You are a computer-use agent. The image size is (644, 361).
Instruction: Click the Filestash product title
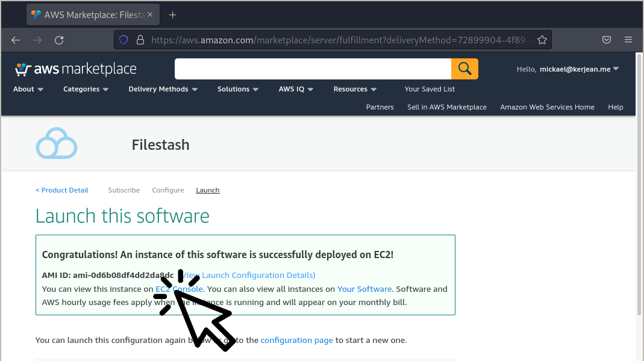(x=161, y=145)
